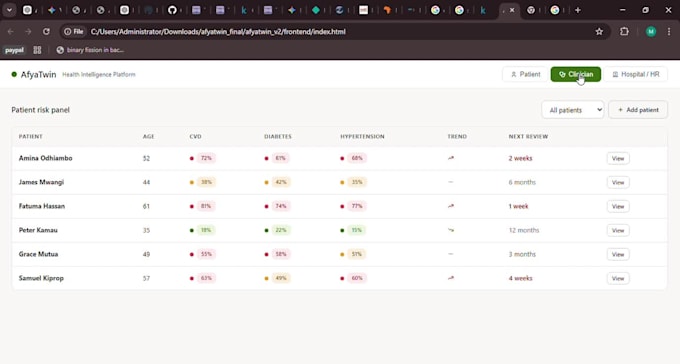
Task: Open the Chrome profile avatar M
Action: (651, 32)
